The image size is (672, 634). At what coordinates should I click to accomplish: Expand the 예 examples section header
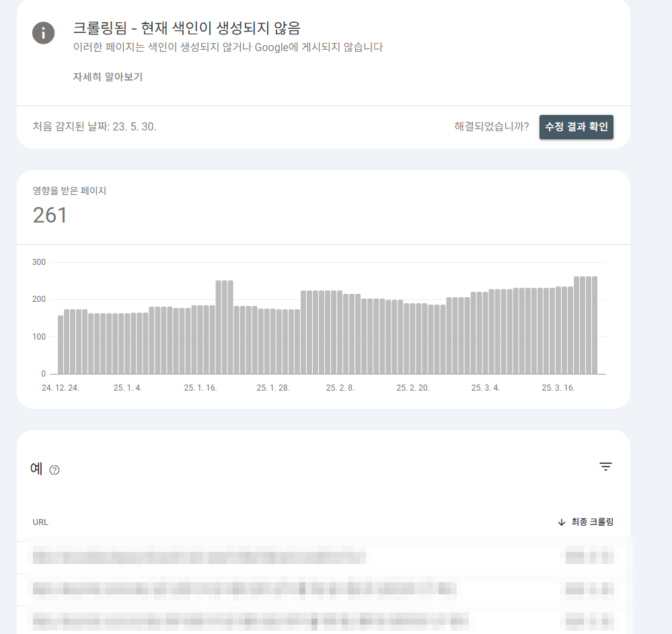tap(37, 468)
